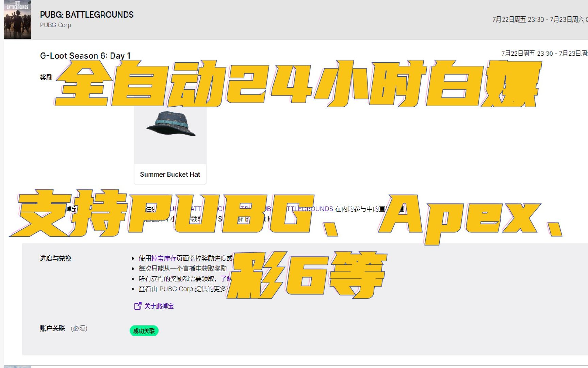
Task: Click the PUBG: BATTLEGROUNDS game cover thumbnail
Action: point(17,19)
